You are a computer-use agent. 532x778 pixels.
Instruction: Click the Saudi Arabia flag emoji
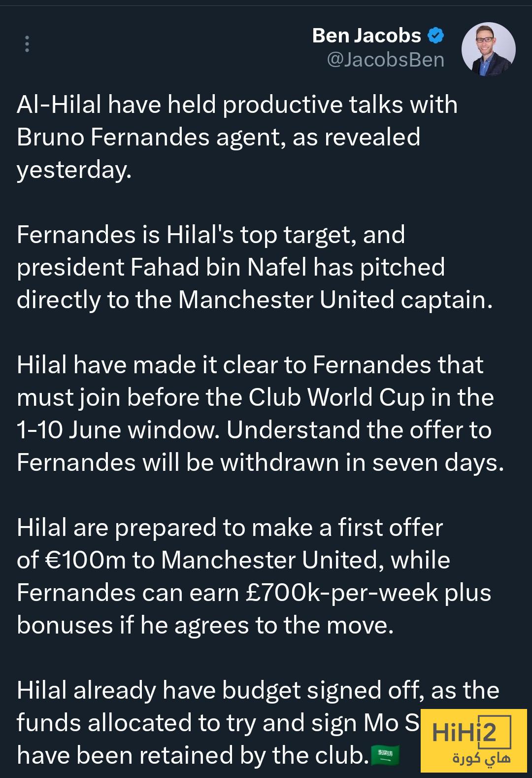point(385,755)
